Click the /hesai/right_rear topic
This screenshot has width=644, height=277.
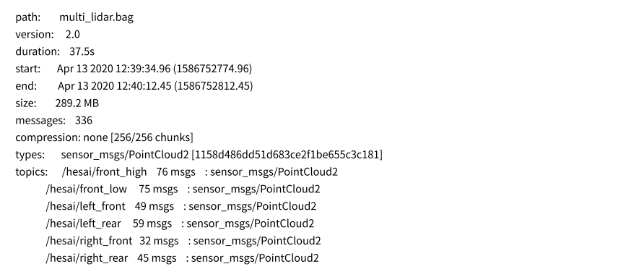[87, 258]
